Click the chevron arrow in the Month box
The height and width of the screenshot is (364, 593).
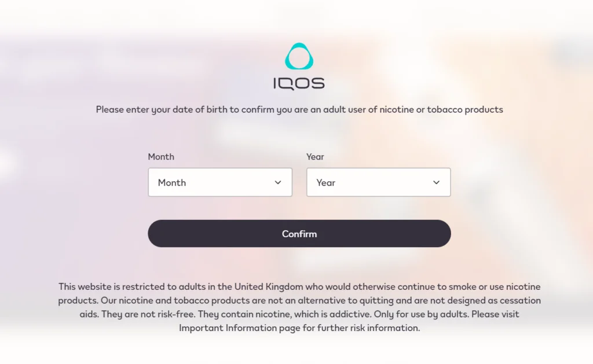[278, 182]
